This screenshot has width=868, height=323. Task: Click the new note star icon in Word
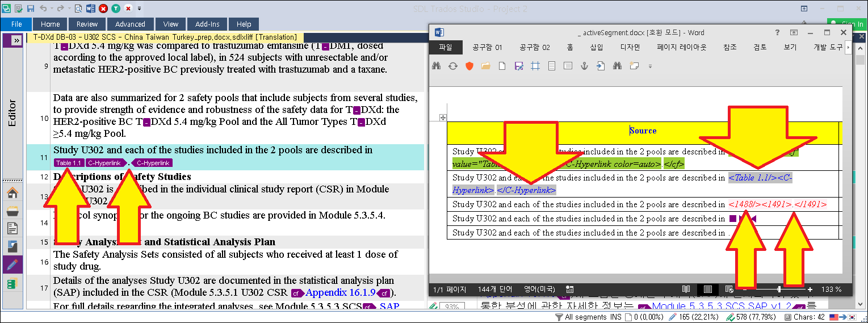point(634,66)
